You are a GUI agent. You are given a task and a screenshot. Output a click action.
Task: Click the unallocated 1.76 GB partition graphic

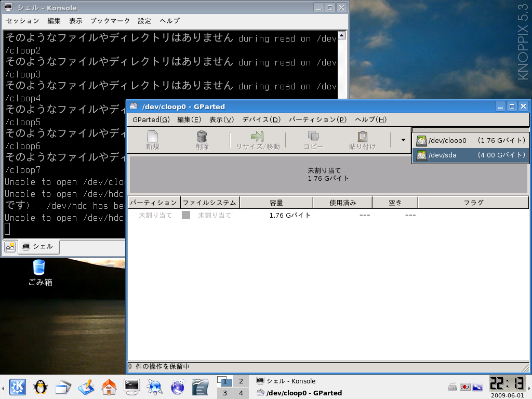pos(328,175)
